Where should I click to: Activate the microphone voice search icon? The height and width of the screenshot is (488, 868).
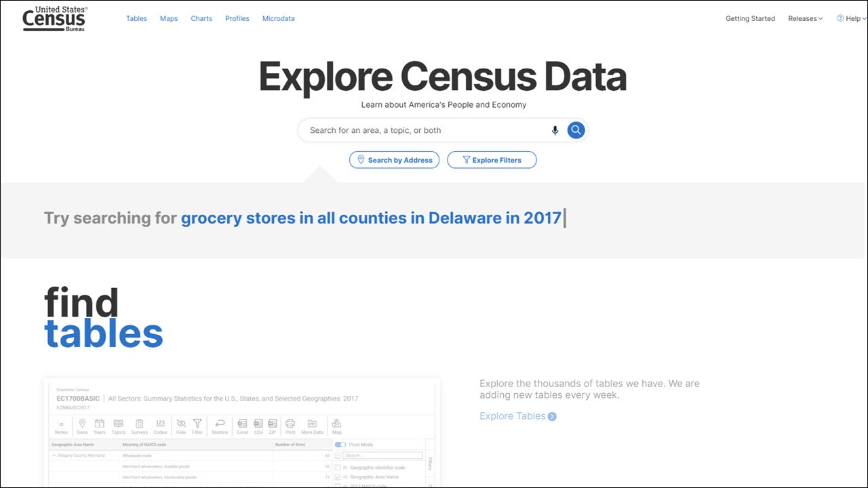click(555, 130)
